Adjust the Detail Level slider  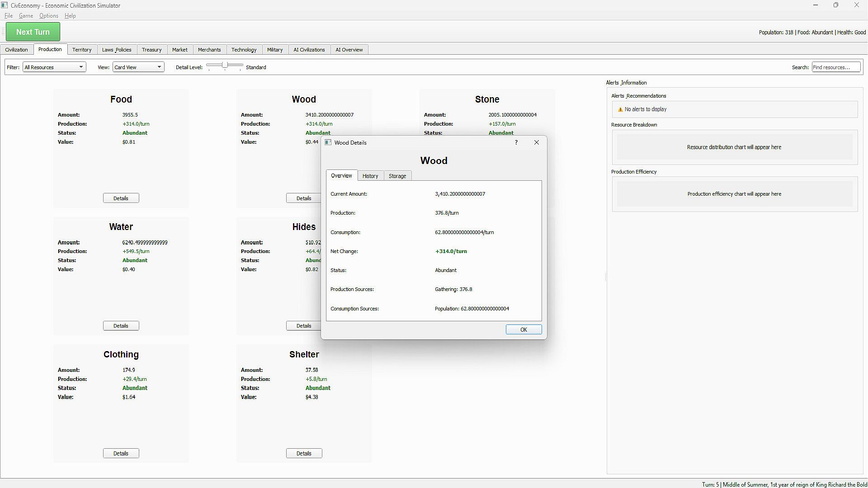tap(225, 66)
